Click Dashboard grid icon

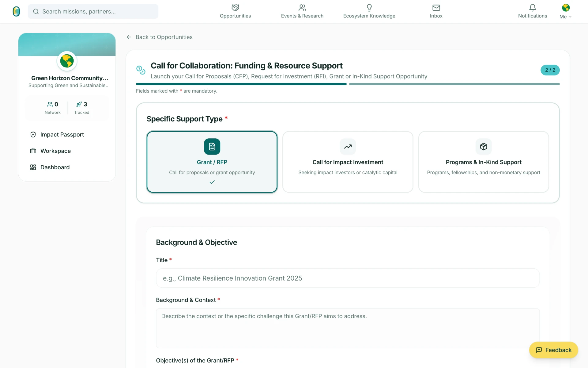33,167
